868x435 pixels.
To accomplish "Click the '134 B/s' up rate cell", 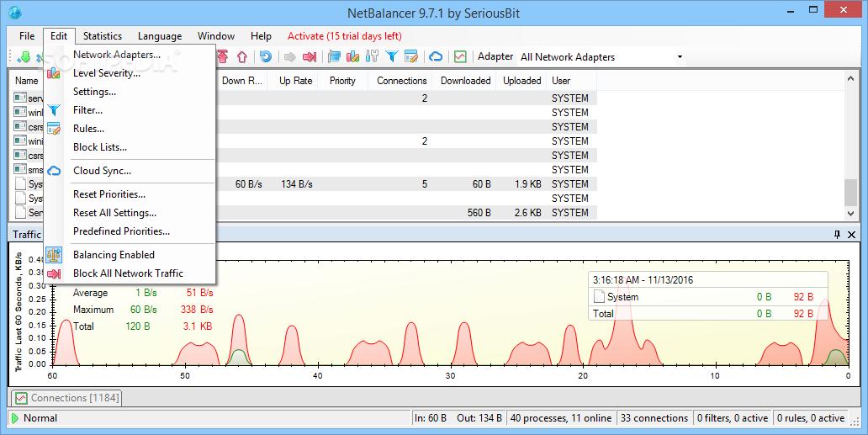I will (x=297, y=183).
